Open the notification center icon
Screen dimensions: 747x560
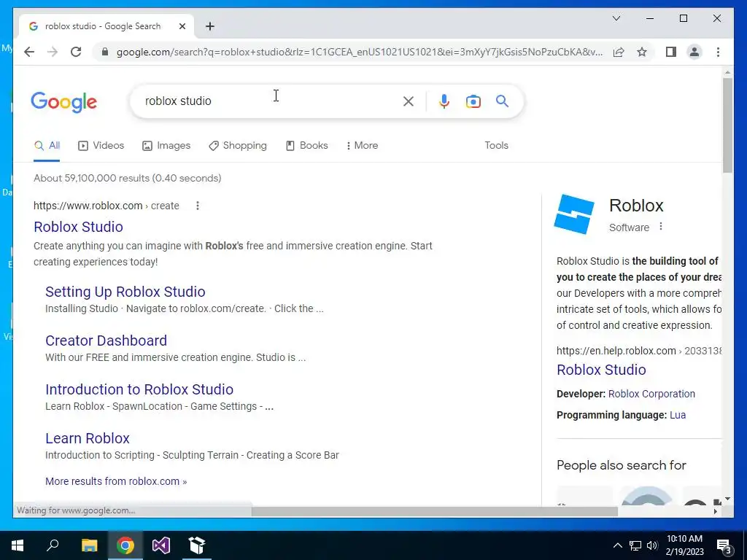[724, 546]
